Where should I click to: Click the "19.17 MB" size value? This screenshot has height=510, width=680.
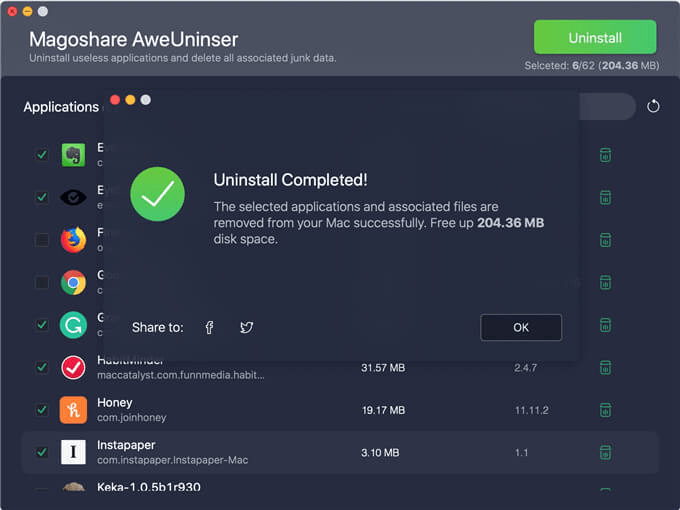383,410
